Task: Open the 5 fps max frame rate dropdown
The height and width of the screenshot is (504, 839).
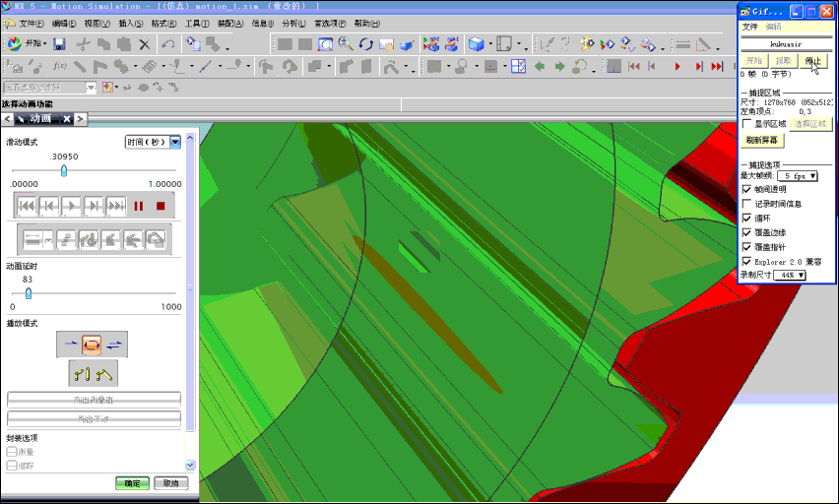Action: 798,176
